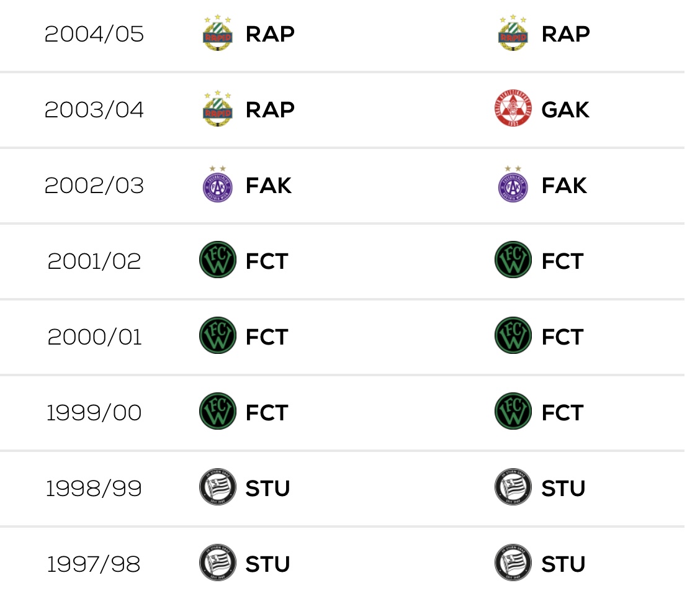The image size is (700, 601).
Task: Click first-column Sturm Graz logo in 1997/98 row
Action: 218,563
